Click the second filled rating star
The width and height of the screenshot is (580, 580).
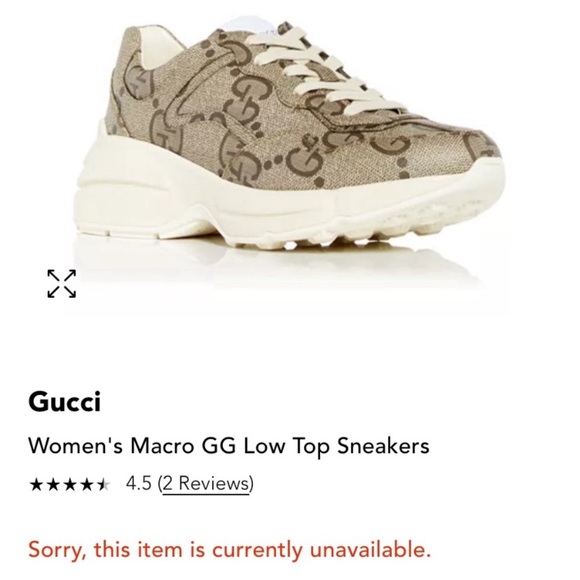coord(53,484)
